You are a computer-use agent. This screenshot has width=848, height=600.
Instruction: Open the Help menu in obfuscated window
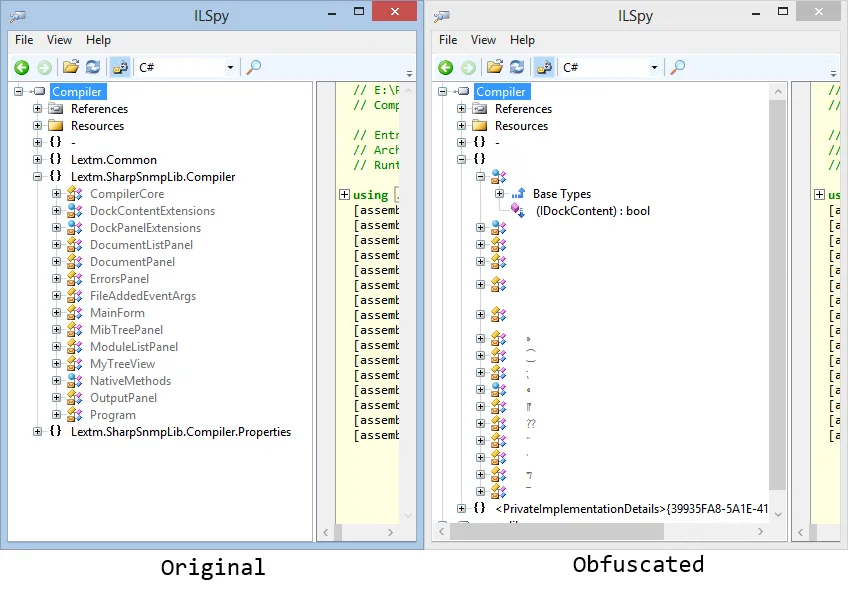pos(523,40)
